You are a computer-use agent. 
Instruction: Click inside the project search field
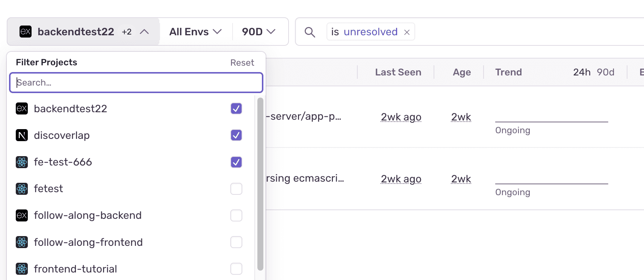tap(136, 82)
